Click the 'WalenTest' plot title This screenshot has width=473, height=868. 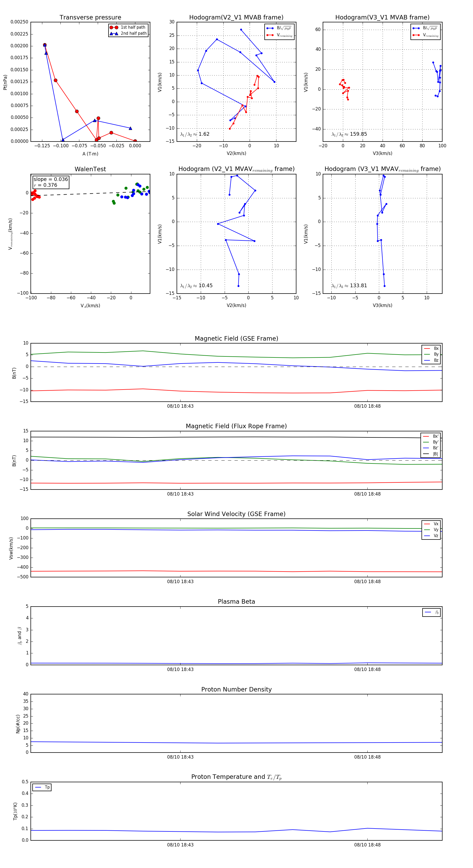pos(90,169)
